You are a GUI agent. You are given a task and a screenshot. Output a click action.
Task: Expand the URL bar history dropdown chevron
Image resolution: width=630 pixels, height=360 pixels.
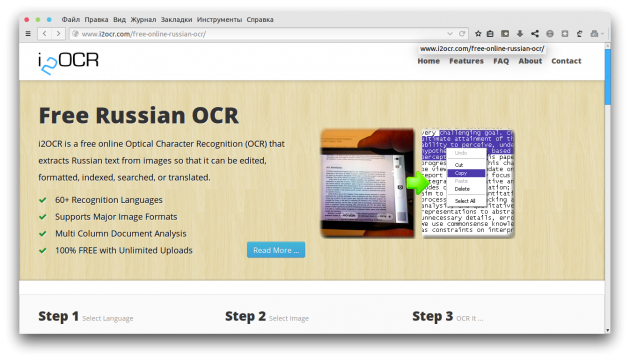[450, 34]
